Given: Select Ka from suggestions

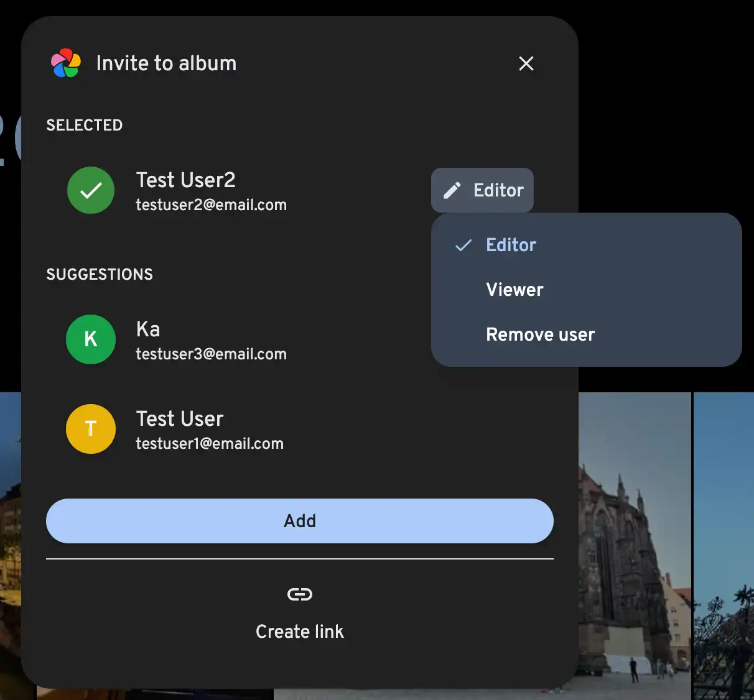Looking at the screenshot, I should click(x=148, y=329).
